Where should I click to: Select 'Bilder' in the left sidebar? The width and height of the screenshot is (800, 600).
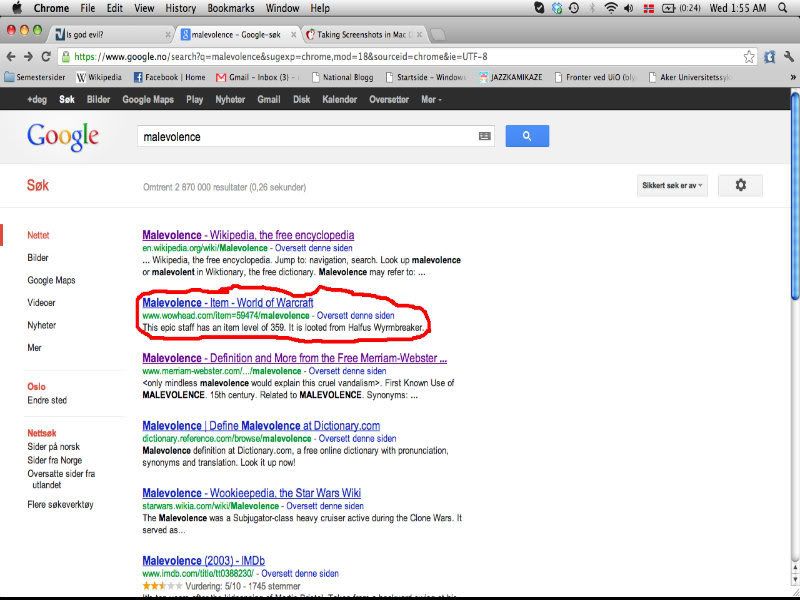38,258
